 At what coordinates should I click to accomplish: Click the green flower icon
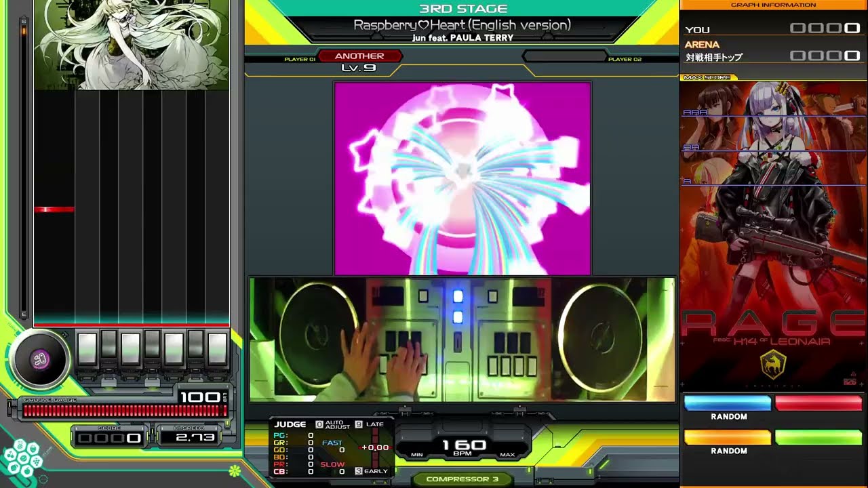pyautogui.click(x=235, y=470)
